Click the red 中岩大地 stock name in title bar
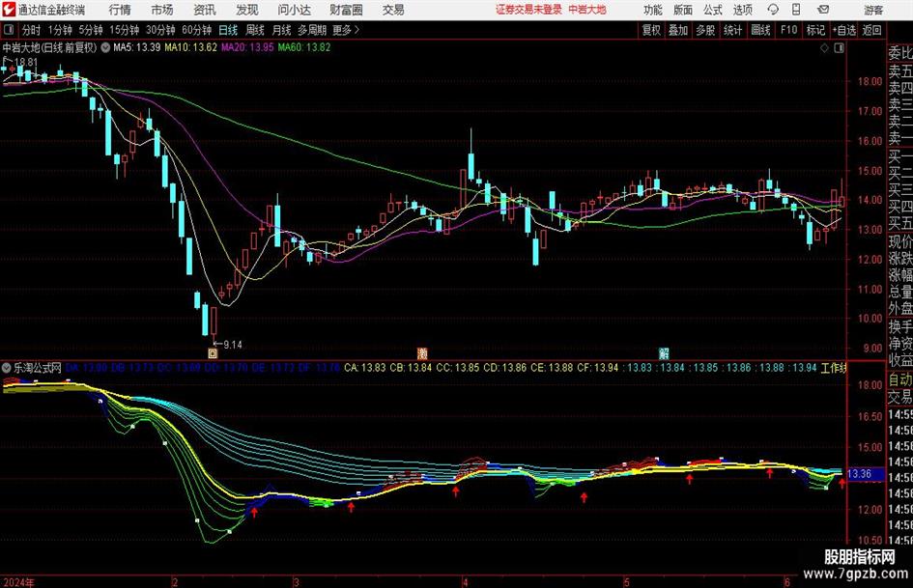The height and width of the screenshot is (588, 913). click(587, 10)
